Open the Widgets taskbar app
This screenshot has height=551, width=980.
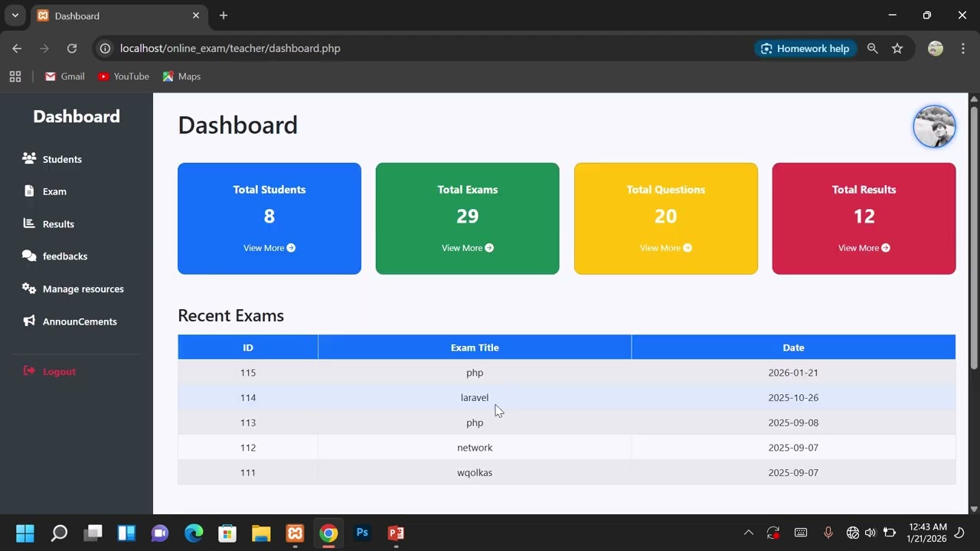(x=126, y=533)
